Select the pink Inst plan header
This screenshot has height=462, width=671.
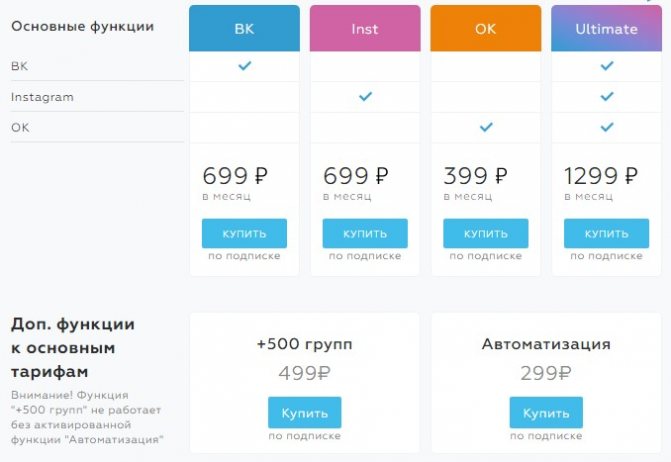pyautogui.click(x=365, y=28)
